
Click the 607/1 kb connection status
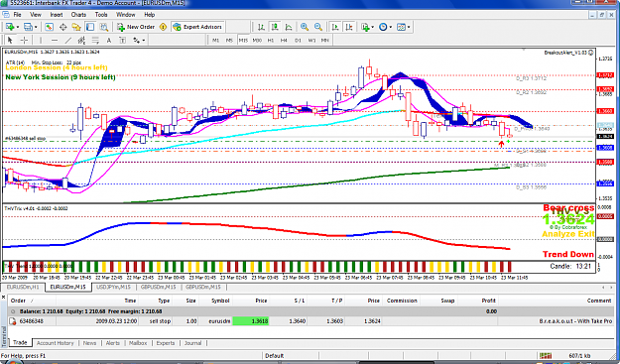pos(579,356)
